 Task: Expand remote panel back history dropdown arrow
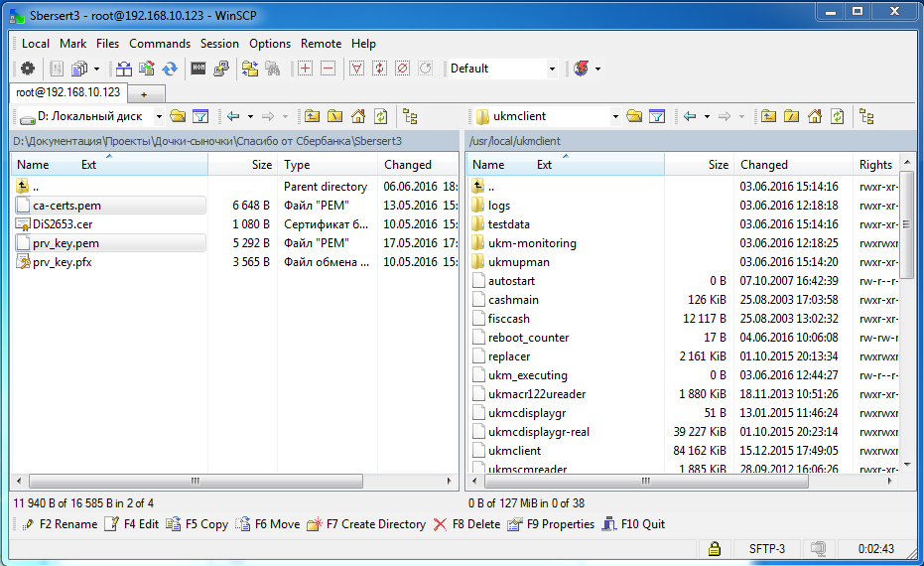(x=707, y=117)
